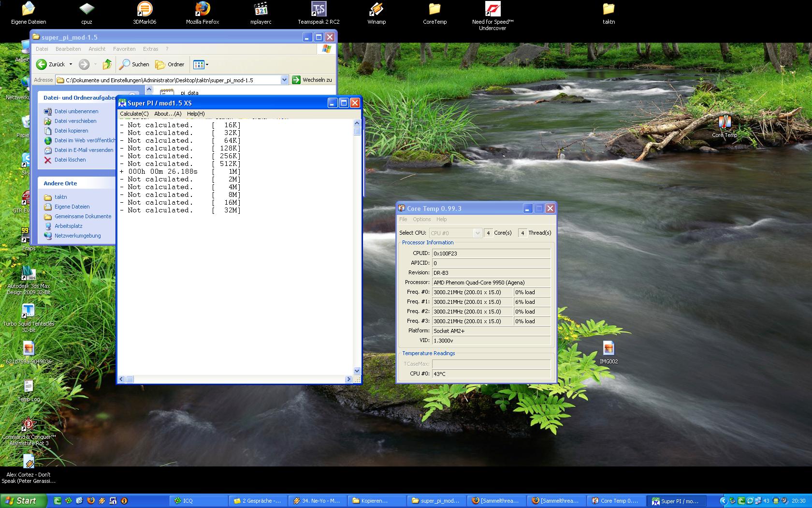Open the About...(A) menu in Super PI
Screen dimensions: 812x508
click(168, 114)
